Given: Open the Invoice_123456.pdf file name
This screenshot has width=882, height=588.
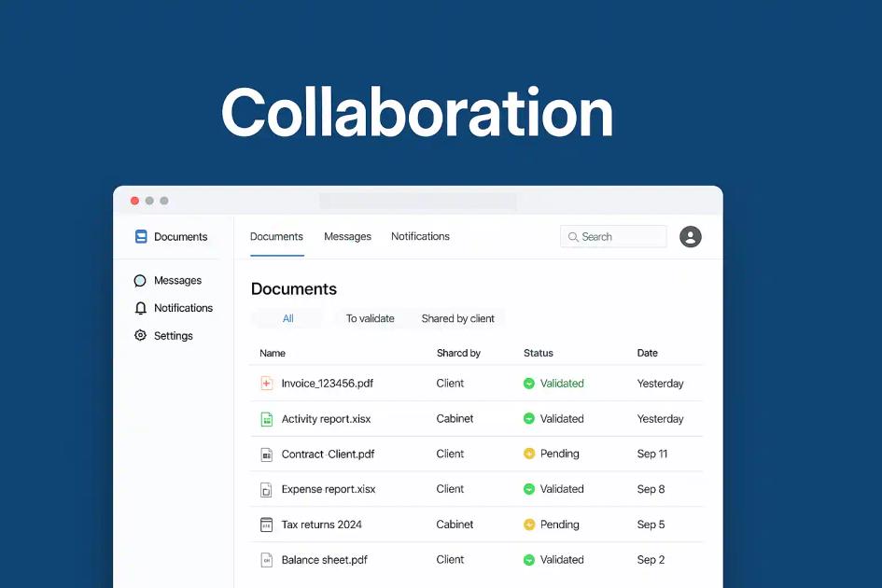Looking at the screenshot, I should 328,384.
